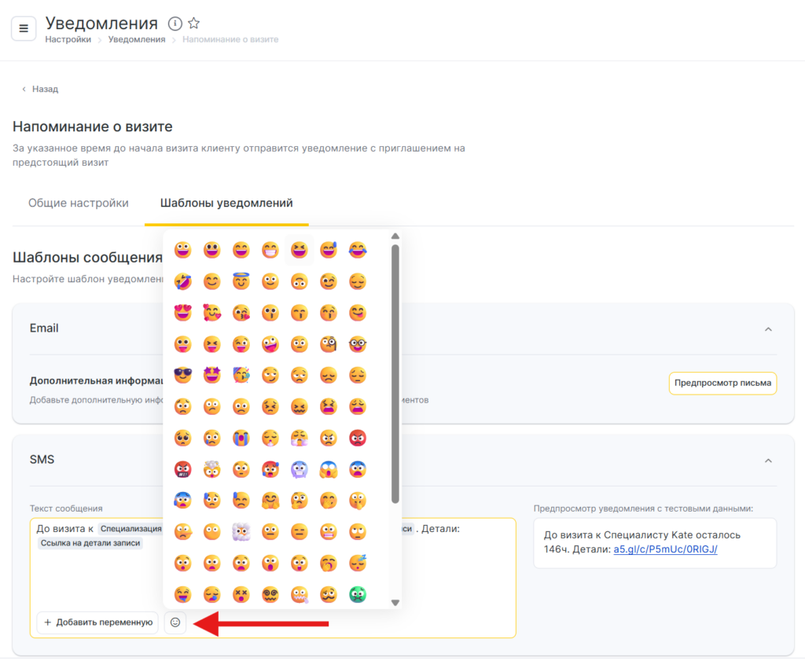Select the loudly crying face emoji

click(241, 438)
